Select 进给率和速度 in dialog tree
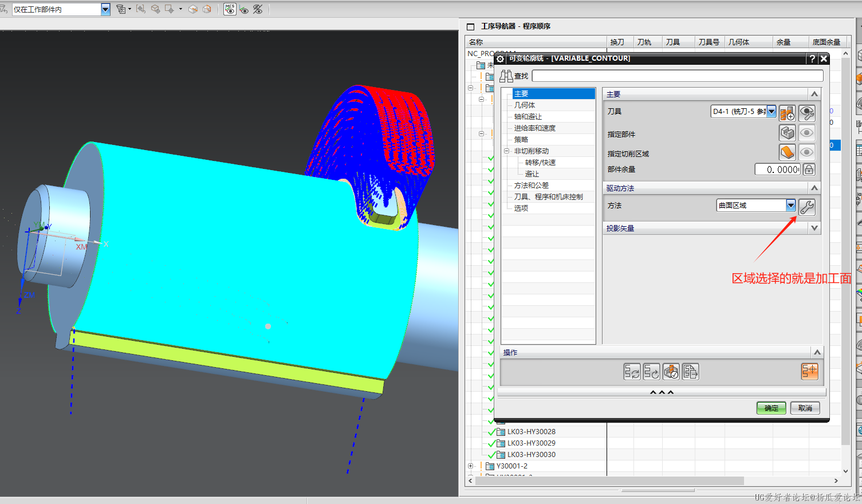 click(x=535, y=128)
